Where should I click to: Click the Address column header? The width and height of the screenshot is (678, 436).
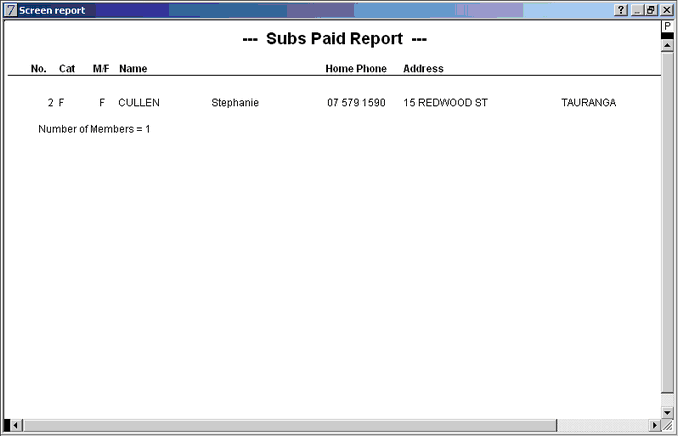click(423, 69)
